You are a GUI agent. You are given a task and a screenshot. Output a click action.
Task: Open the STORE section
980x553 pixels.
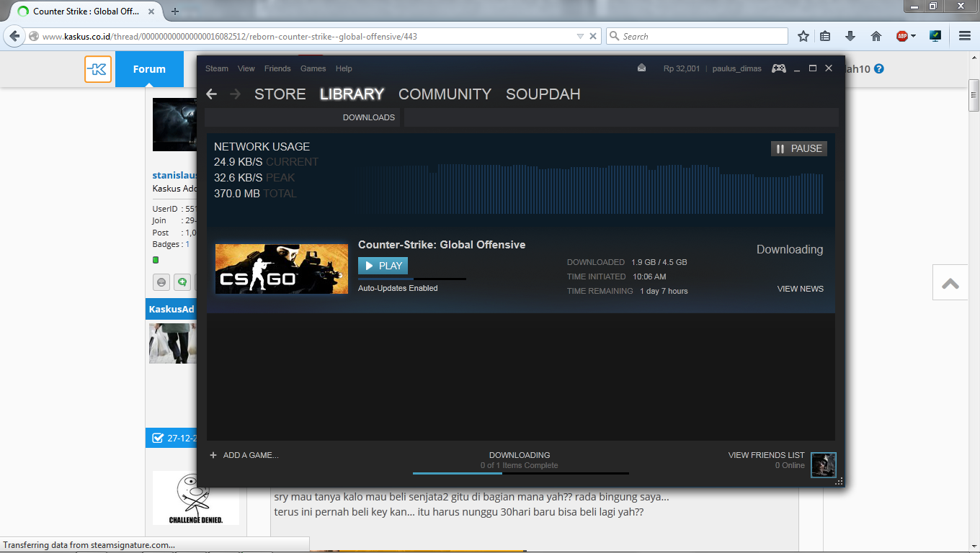(x=280, y=94)
